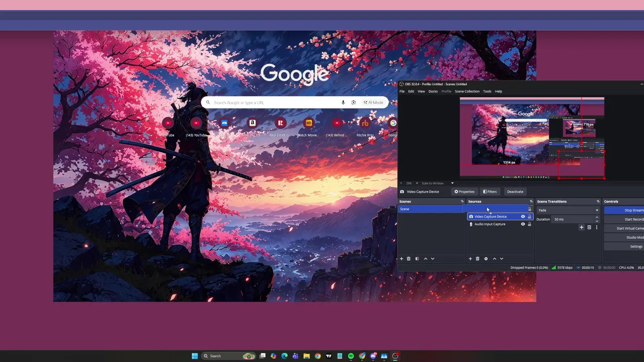
Task: Click the Filters button for the source
Action: coord(490,192)
